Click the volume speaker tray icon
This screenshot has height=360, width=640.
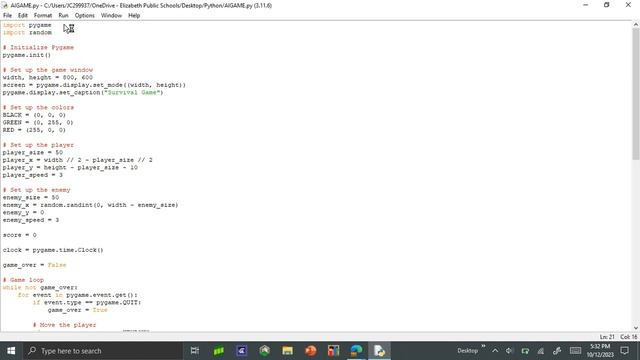[509, 351]
